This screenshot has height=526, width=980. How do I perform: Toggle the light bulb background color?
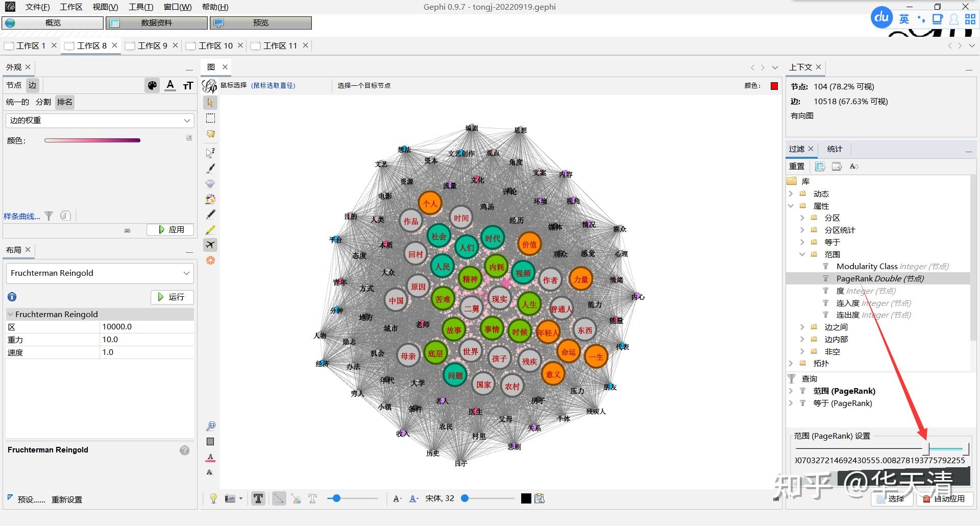tap(213, 498)
